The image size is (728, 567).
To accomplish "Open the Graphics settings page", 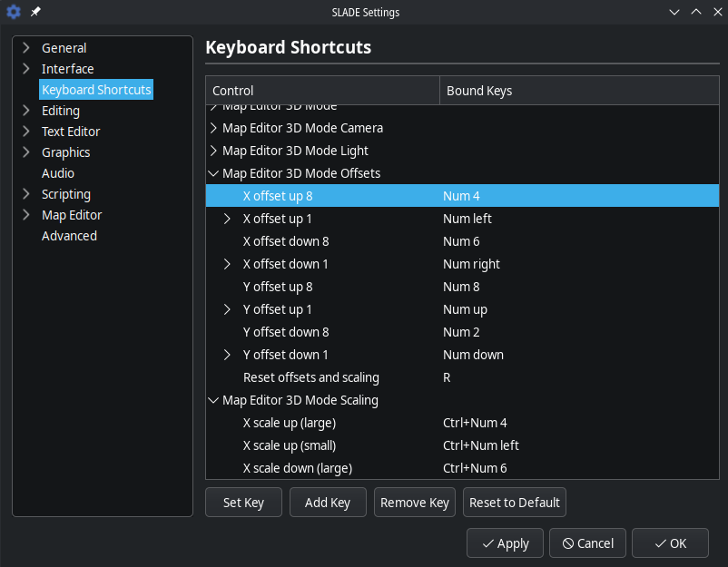I will [x=66, y=152].
